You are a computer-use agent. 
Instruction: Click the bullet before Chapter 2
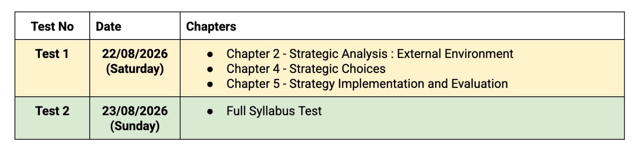coord(210,54)
